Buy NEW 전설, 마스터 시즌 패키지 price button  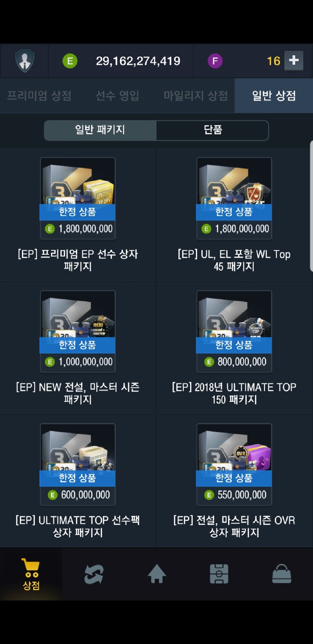78,362
